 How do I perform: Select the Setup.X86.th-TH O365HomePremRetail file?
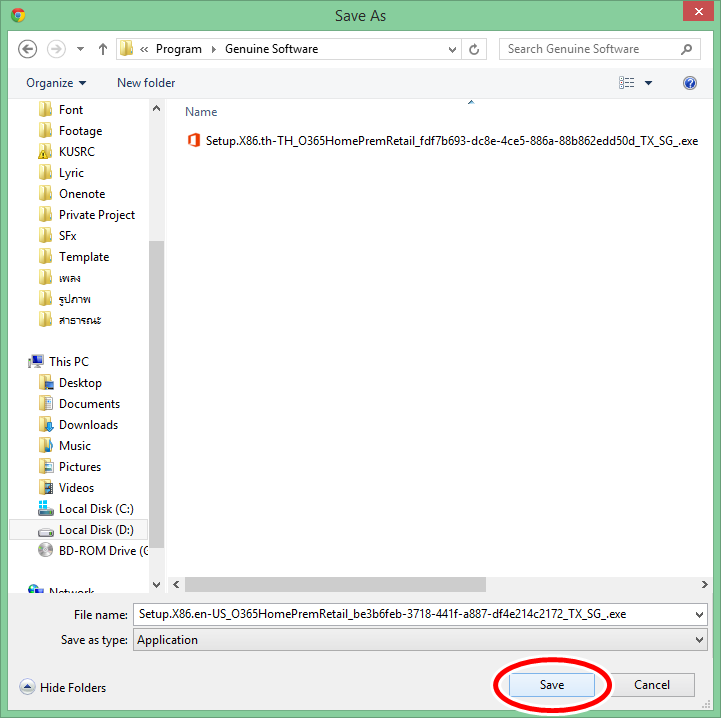[x=443, y=141]
